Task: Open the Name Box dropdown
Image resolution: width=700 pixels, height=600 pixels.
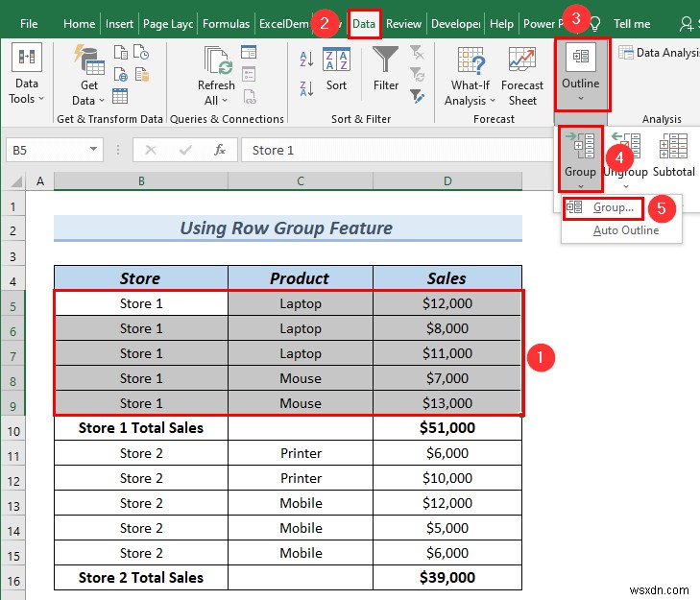Action: point(93,149)
